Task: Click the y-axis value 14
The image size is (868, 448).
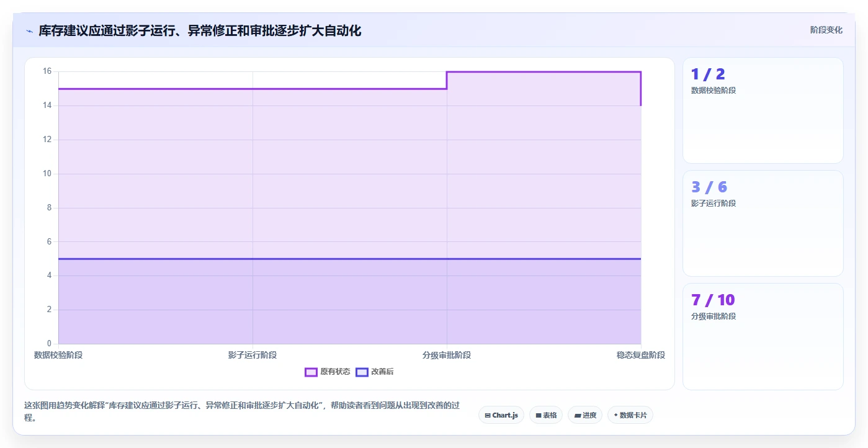Action: point(47,105)
